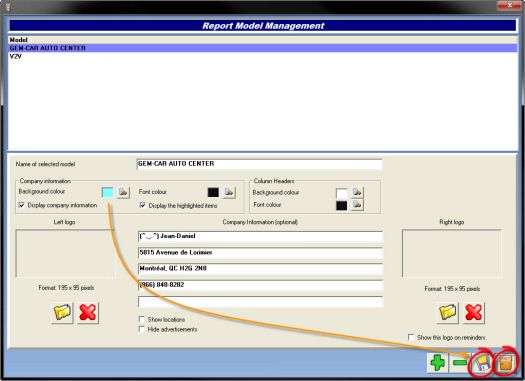Exit the Report Model Management window
Image resolution: width=525 pixels, height=381 pixels.
(506, 363)
